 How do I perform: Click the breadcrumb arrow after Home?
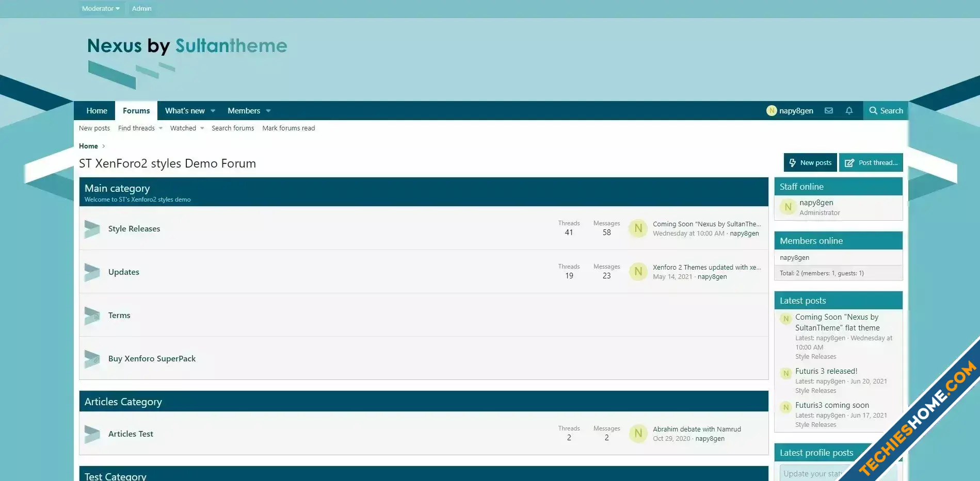point(104,146)
